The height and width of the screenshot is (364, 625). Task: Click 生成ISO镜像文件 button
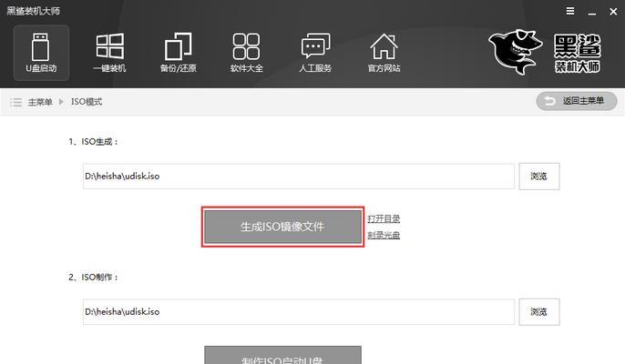click(282, 227)
